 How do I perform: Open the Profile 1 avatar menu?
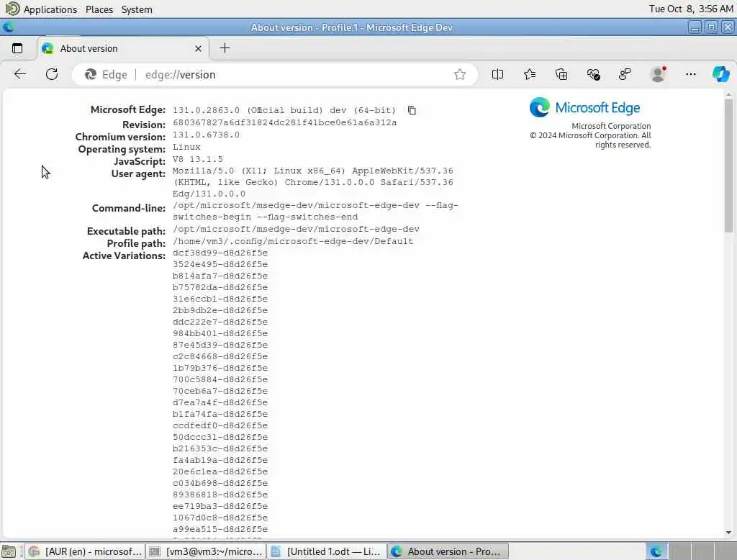(658, 74)
